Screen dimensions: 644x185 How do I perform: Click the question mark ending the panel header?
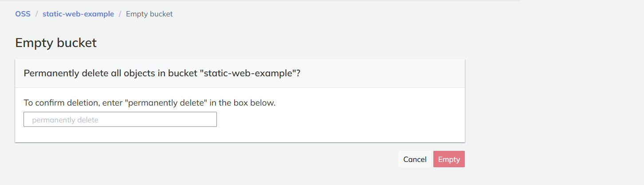(298, 74)
